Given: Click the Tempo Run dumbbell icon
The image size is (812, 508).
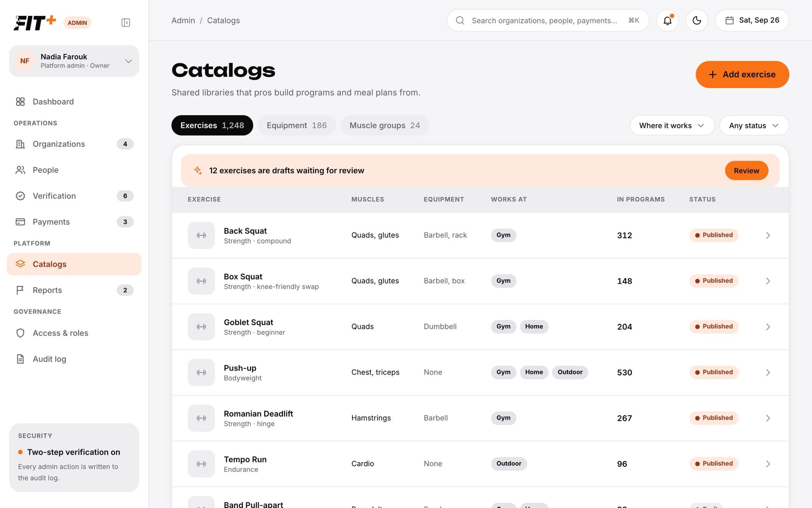Looking at the screenshot, I should [x=201, y=464].
